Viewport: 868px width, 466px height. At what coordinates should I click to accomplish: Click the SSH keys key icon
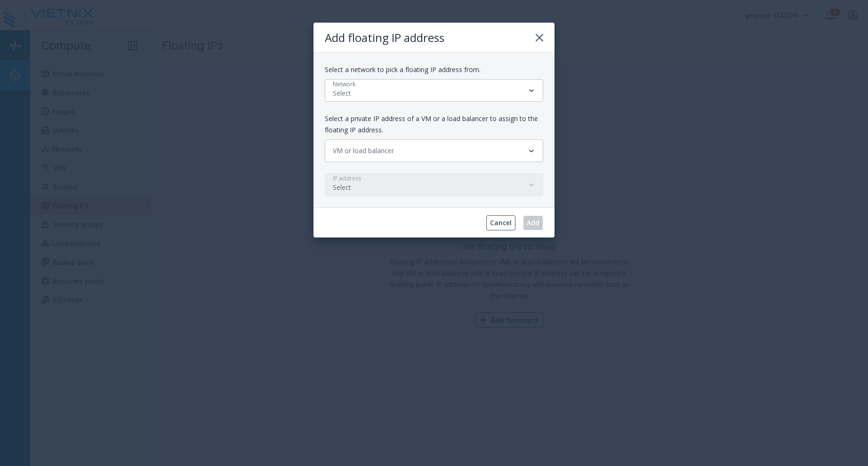(x=45, y=300)
